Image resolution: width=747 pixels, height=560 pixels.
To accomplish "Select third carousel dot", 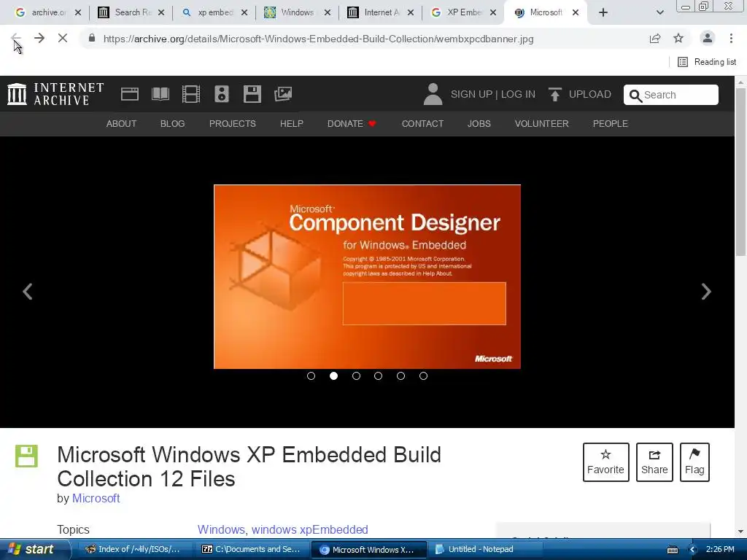I will [x=356, y=376].
